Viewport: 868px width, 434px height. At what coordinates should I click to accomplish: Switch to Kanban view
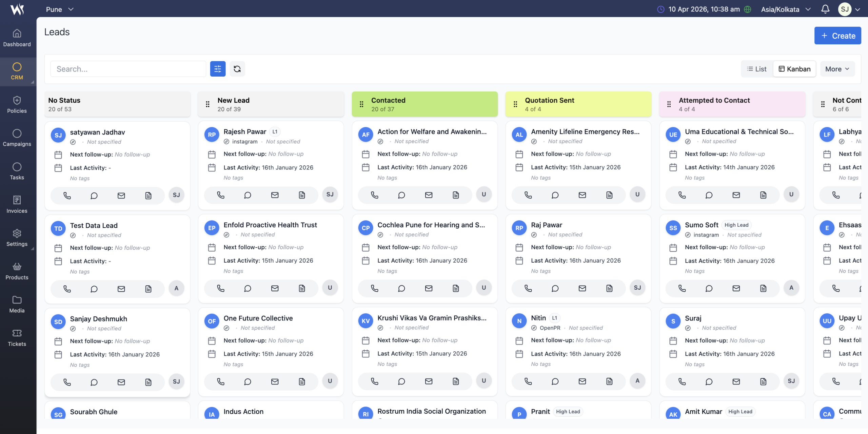click(x=794, y=69)
